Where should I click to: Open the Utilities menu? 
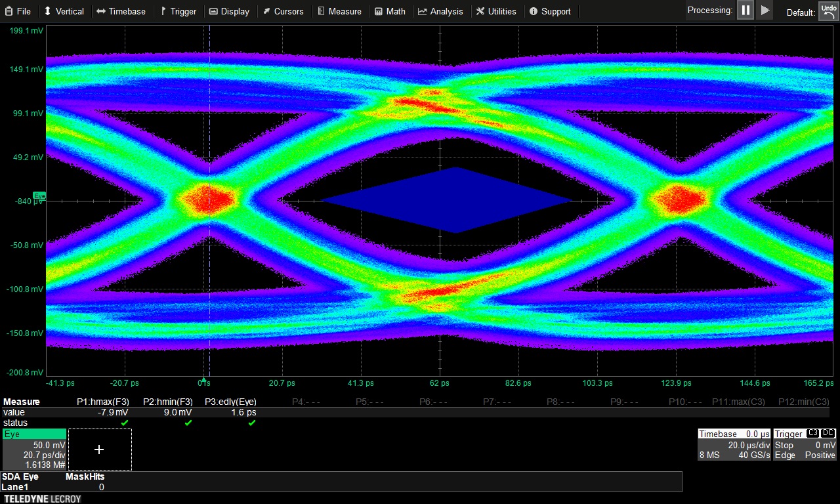496,11
